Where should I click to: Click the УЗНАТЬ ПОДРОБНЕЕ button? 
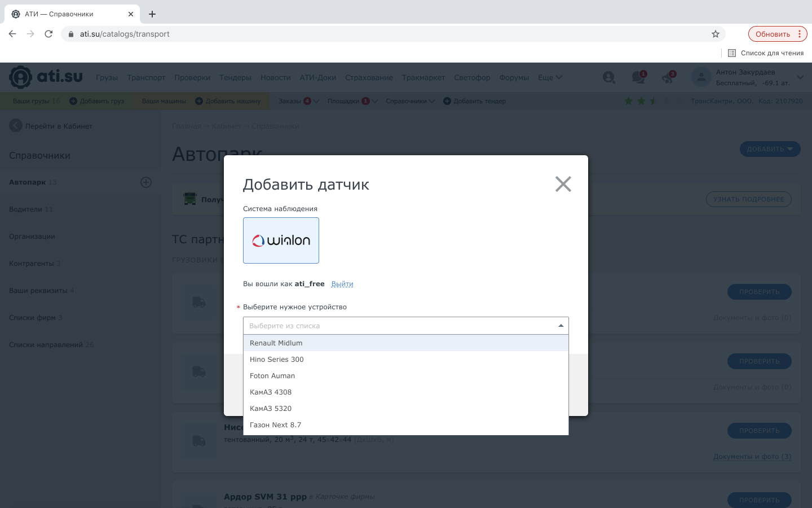748,199
